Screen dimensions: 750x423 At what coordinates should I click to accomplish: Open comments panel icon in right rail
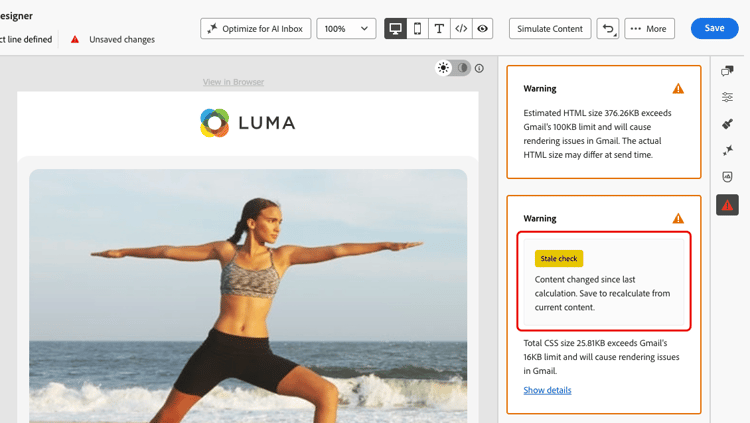coord(728,71)
